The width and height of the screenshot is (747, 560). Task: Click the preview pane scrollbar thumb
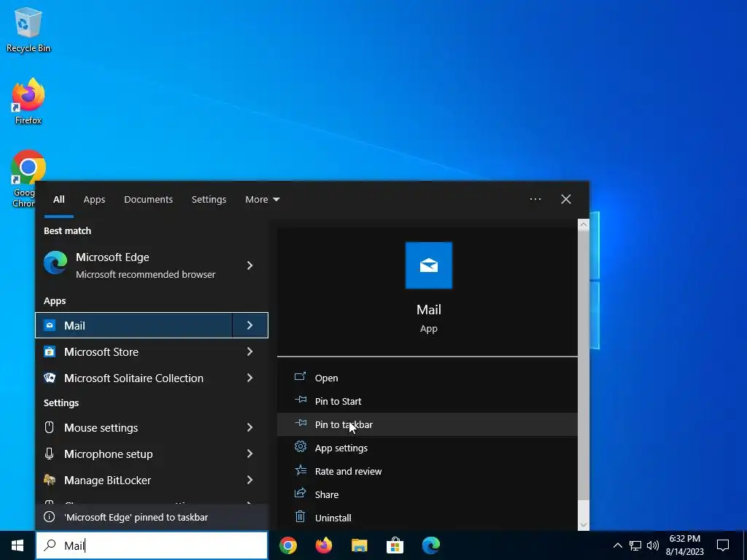click(583, 366)
